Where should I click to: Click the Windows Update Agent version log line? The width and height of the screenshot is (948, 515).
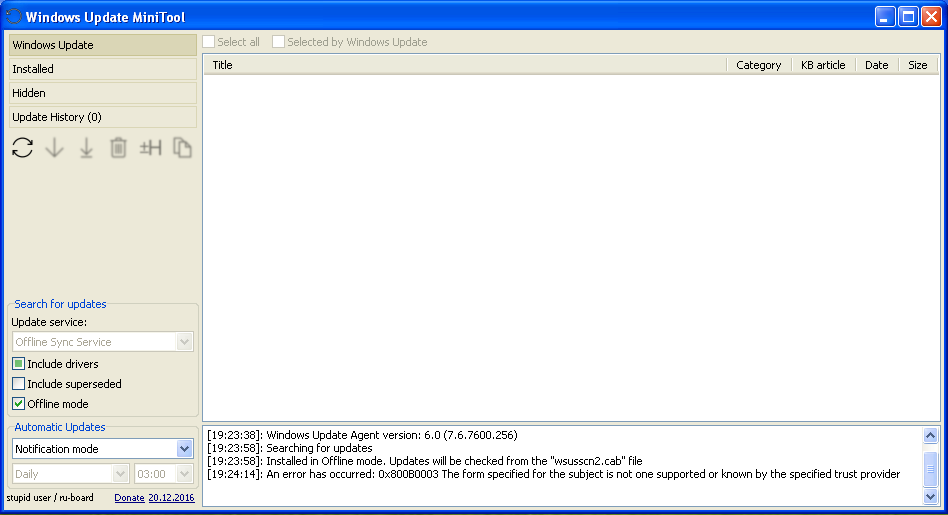pyautogui.click(x=362, y=435)
